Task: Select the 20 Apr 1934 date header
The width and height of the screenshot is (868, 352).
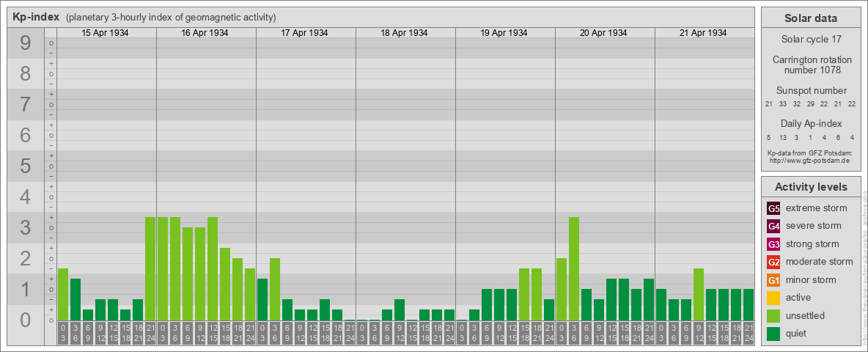Action: pos(603,33)
